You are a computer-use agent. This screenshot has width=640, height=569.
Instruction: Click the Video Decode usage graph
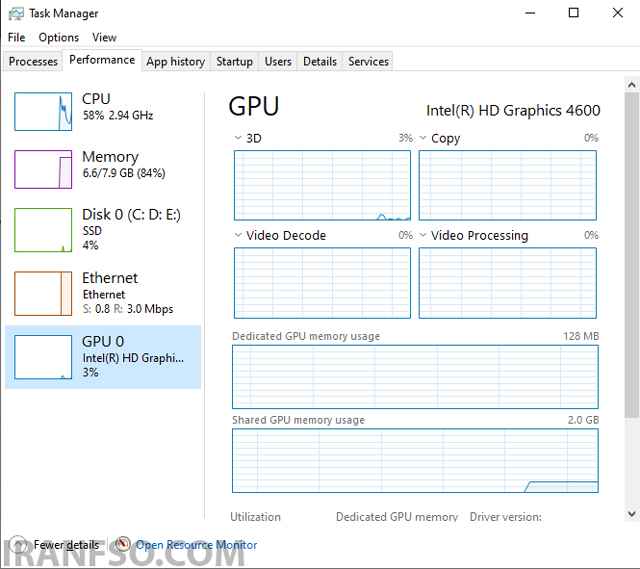(322, 283)
